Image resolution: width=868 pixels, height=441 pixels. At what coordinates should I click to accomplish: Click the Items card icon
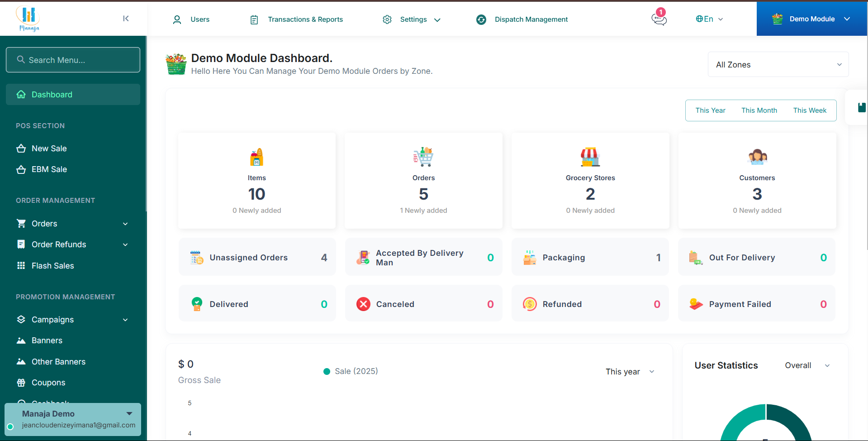[256, 157]
